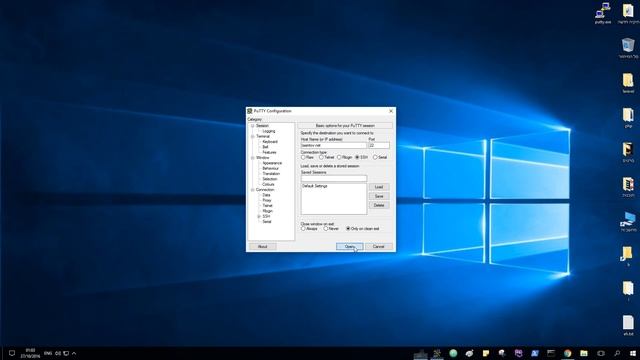Set close window on exit to Always

point(309,229)
